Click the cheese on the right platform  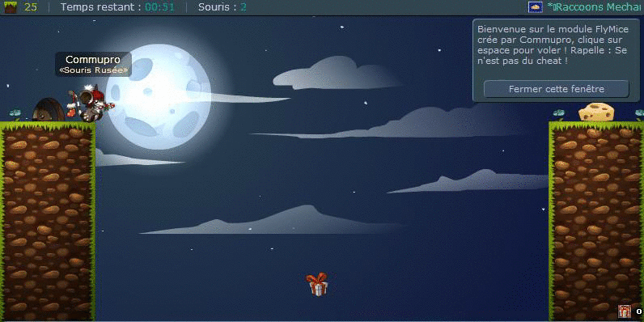596,112
